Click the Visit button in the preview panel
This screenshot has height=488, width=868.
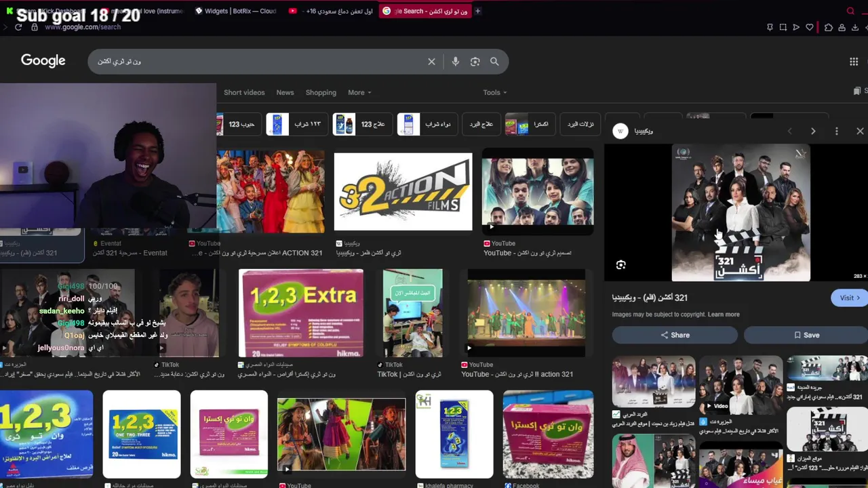point(850,298)
